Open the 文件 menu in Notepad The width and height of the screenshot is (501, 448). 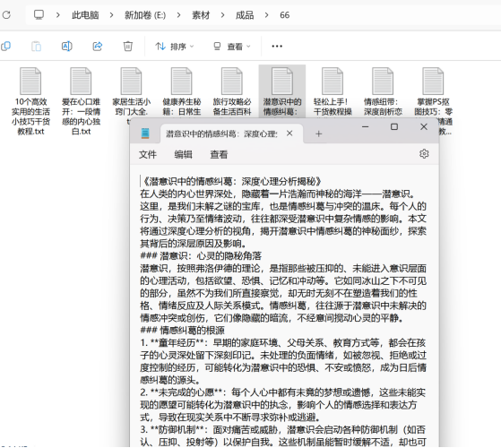coord(148,154)
